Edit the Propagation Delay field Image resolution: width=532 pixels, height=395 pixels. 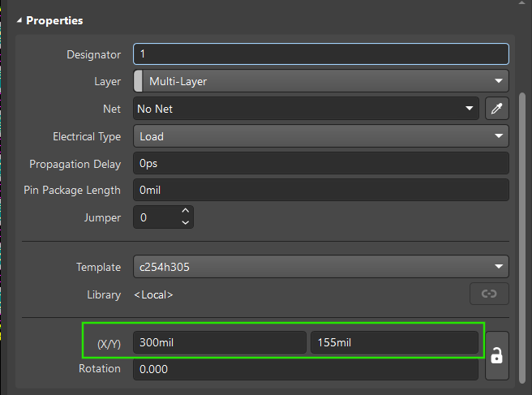pyautogui.click(x=321, y=163)
